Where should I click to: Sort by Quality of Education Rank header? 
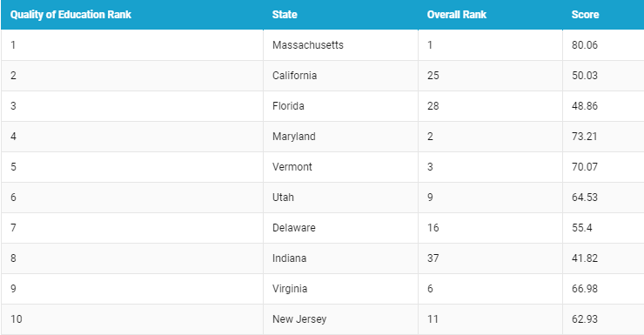click(x=70, y=15)
